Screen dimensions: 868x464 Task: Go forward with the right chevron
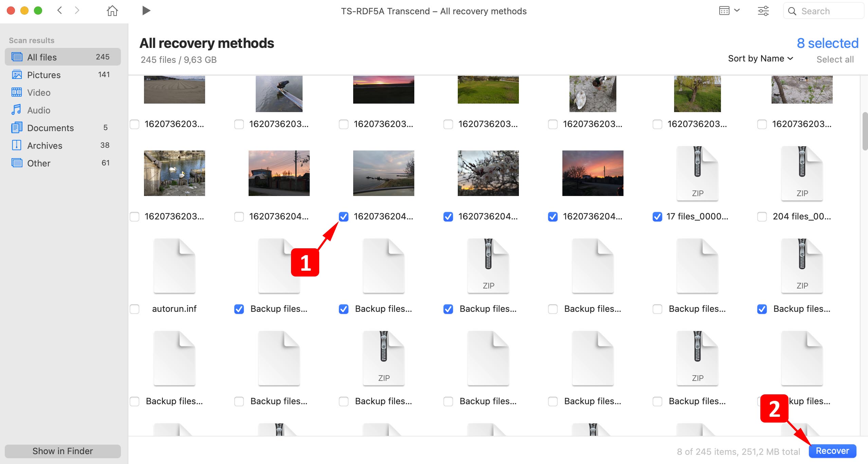[x=77, y=11]
